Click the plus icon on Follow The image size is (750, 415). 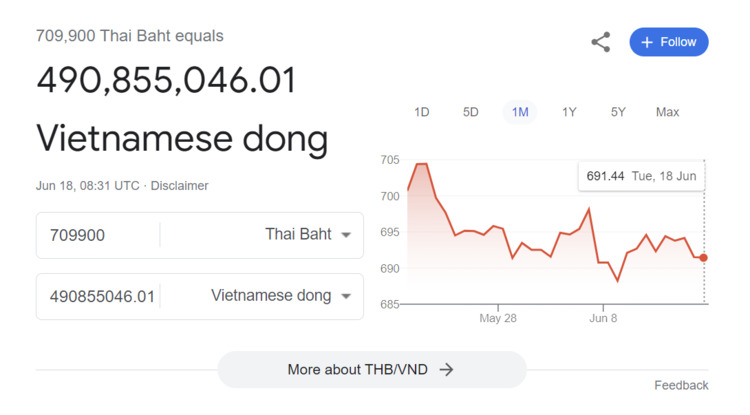(647, 42)
